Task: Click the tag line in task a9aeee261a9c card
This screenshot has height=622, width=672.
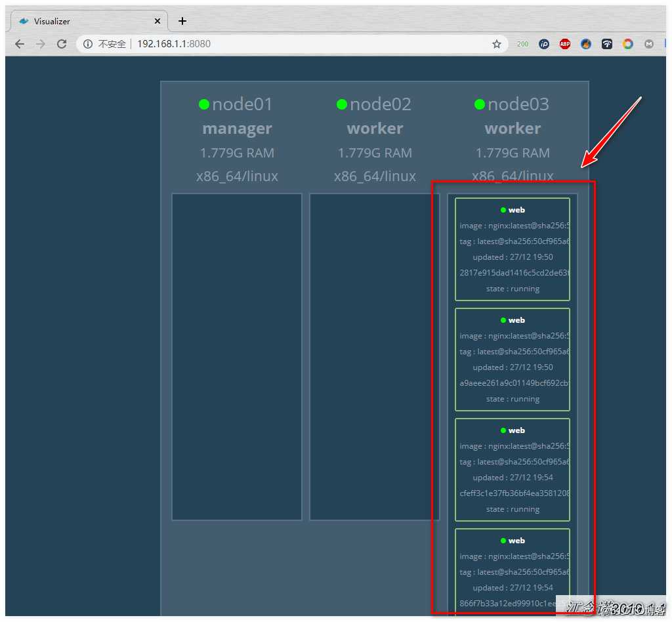Action: pyautogui.click(x=514, y=351)
